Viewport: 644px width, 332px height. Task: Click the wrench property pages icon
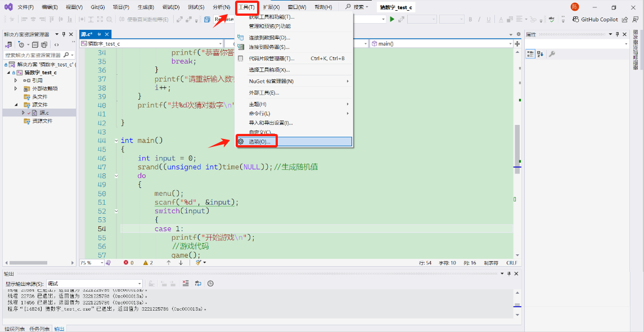coord(552,54)
